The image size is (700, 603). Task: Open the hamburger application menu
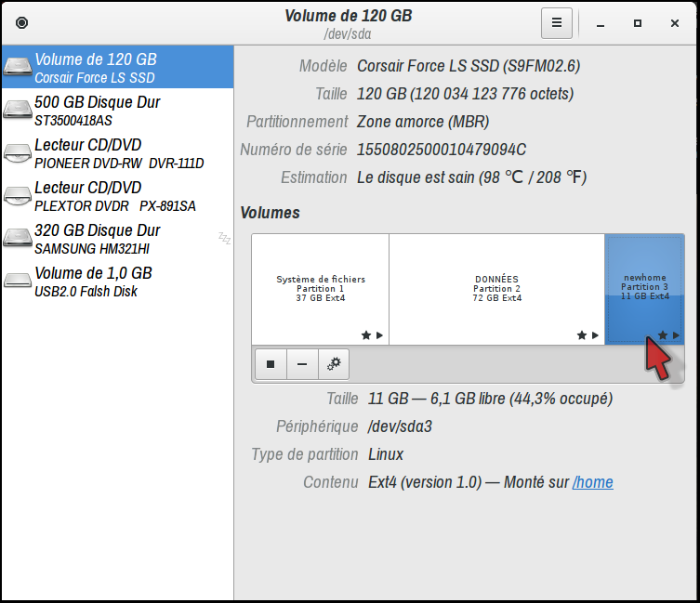[x=556, y=23]
